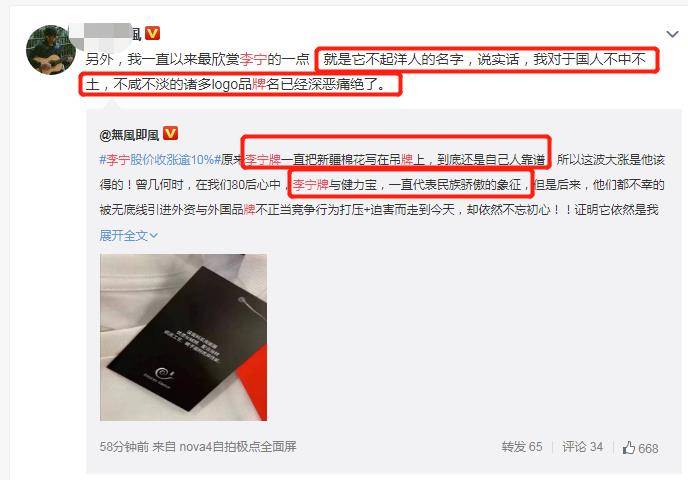The width and height of the screenshot is (688, 480).
Task: Click the red 李宁牌 before 与健力宝
Action: tap(311, 185)
